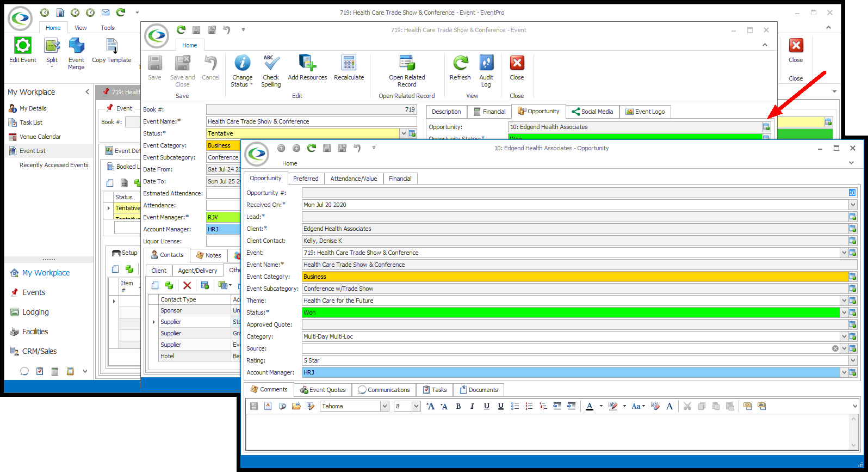
Task: Click the lookup icon beside Client Contact
Action: point(853,241)
